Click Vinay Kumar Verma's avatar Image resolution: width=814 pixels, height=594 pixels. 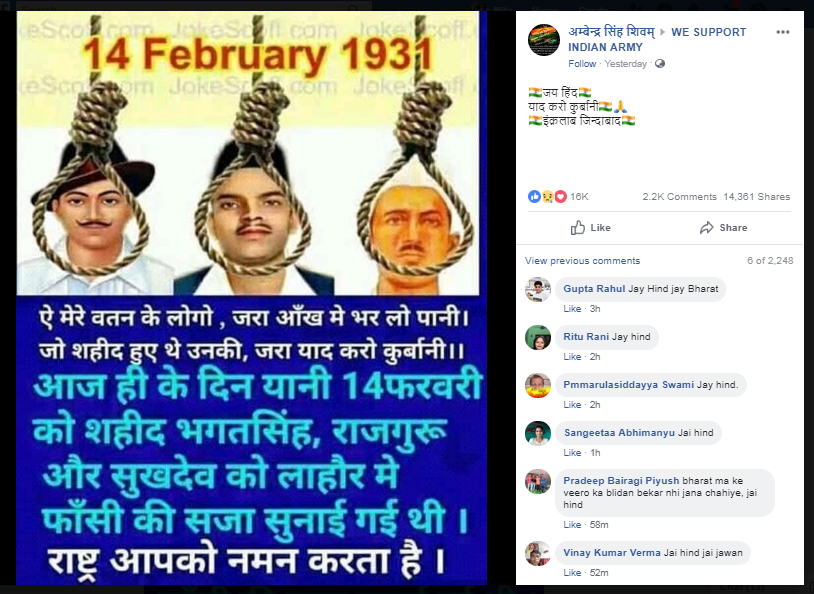[x=538, y=554]
